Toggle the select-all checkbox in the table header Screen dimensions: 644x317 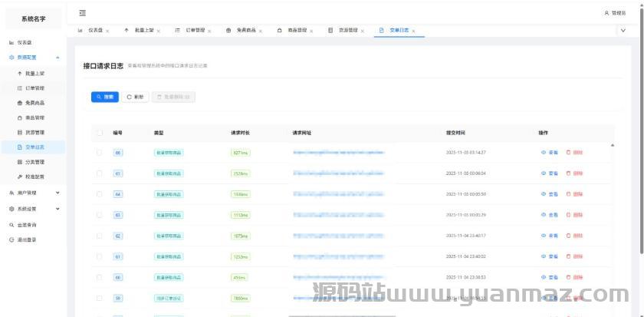click(x=99, y=133)
